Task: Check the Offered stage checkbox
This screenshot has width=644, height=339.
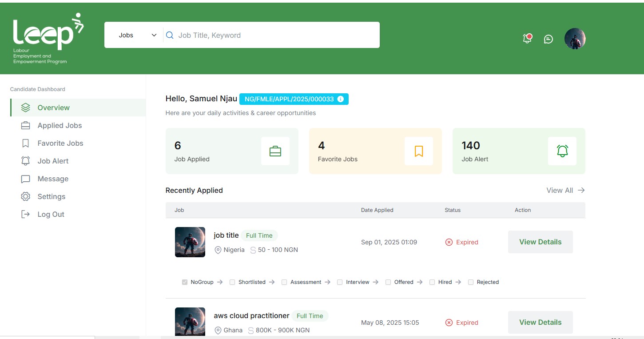Action: (388, 282)
